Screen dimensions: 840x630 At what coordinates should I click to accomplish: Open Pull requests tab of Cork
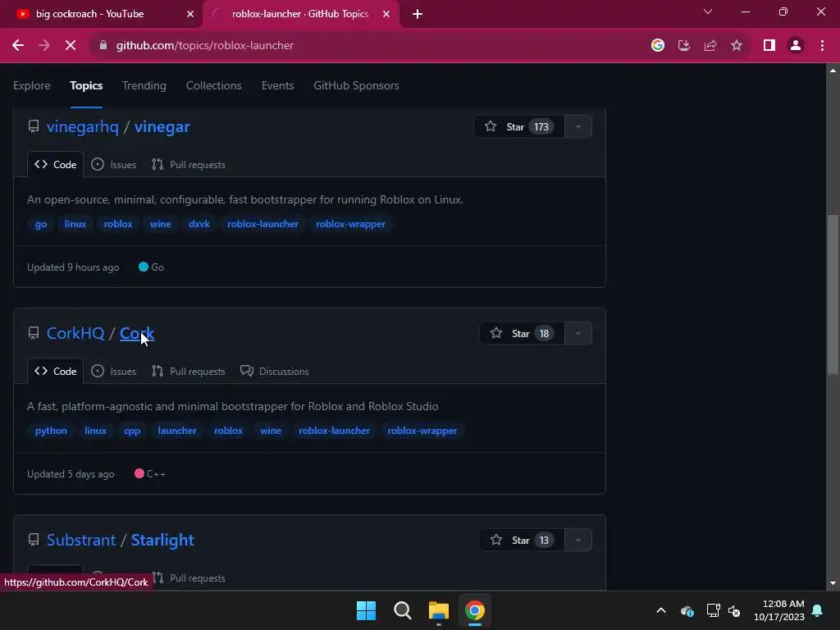pos(189,372)
